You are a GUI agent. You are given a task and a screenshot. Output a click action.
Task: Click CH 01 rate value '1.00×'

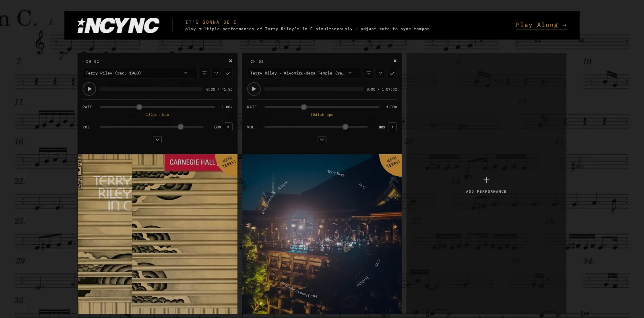point(227,107)
